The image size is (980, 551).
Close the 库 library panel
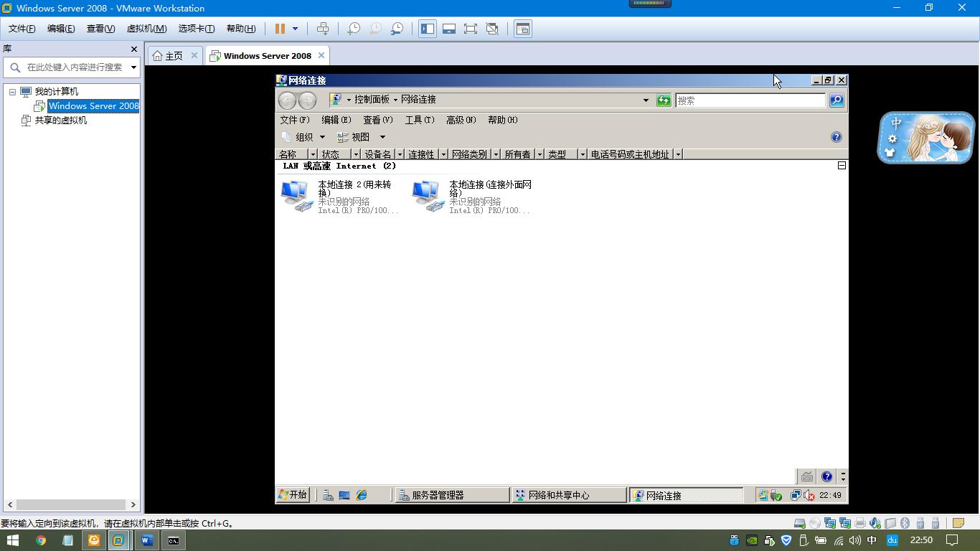pos(133,49)
